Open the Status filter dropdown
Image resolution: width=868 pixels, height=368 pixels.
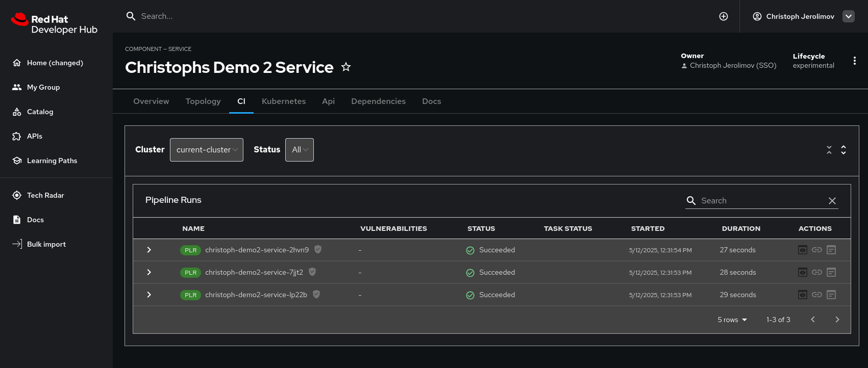tap(300, 150)
